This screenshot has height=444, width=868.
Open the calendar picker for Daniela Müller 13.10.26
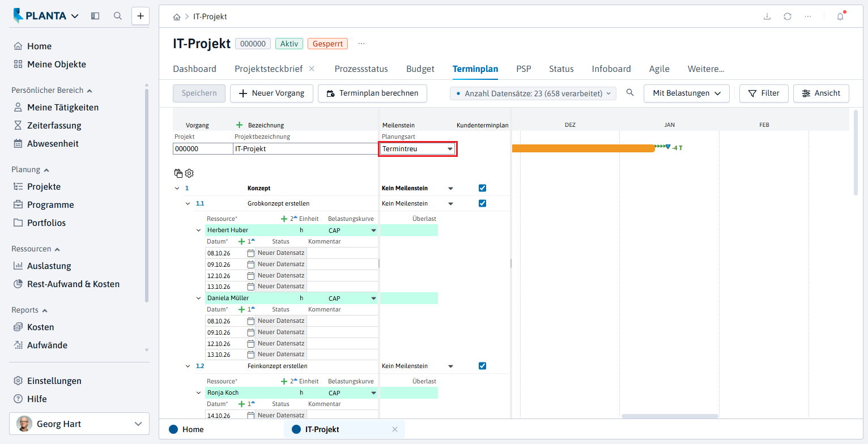tap(251, 355)
